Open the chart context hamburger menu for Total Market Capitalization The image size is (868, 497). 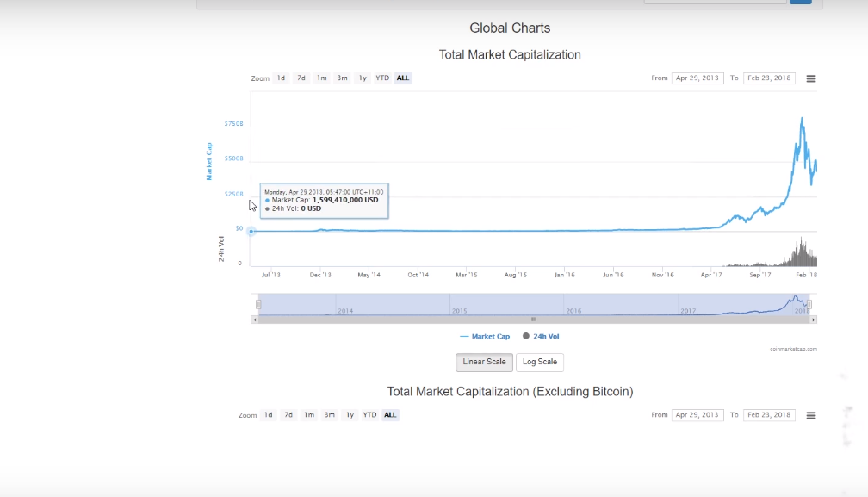tap(810, 78)
